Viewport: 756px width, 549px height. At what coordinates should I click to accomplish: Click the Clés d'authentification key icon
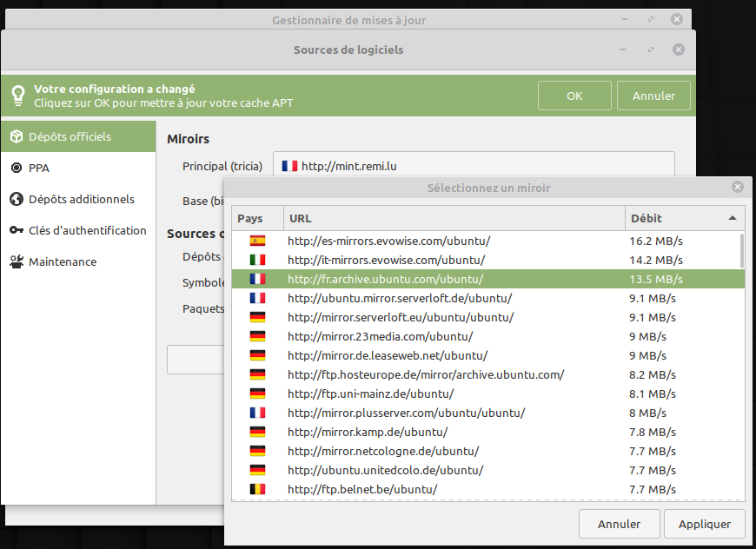click(16, 230)
